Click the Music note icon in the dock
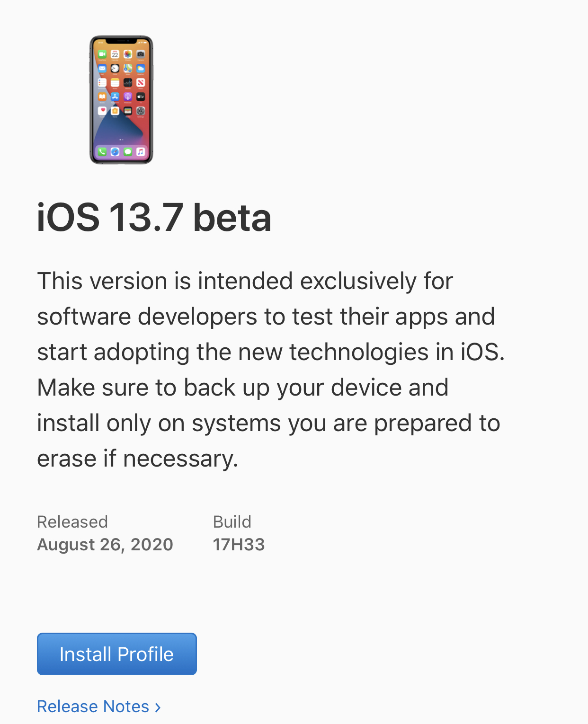Viewport: 588px width, 724px height. coord(141,152)
